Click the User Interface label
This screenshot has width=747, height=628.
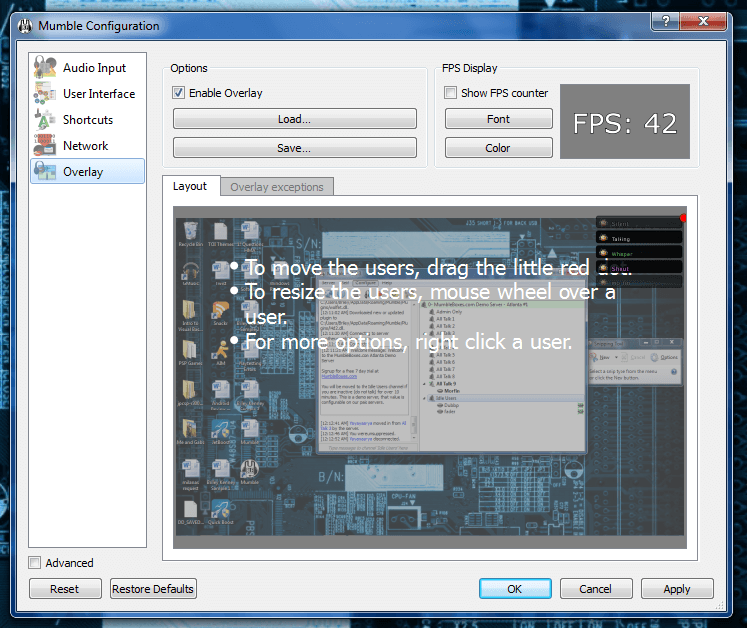click(x=99, y=94)
